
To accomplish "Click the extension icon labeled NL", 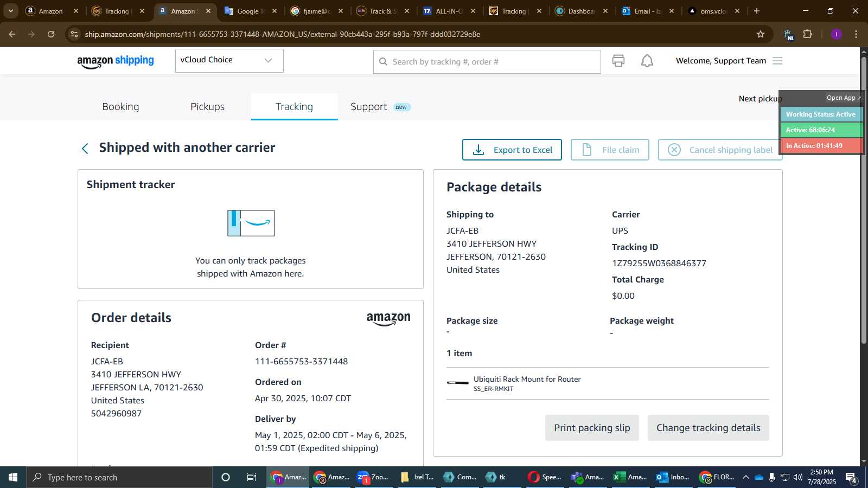I will coord(788,35).
